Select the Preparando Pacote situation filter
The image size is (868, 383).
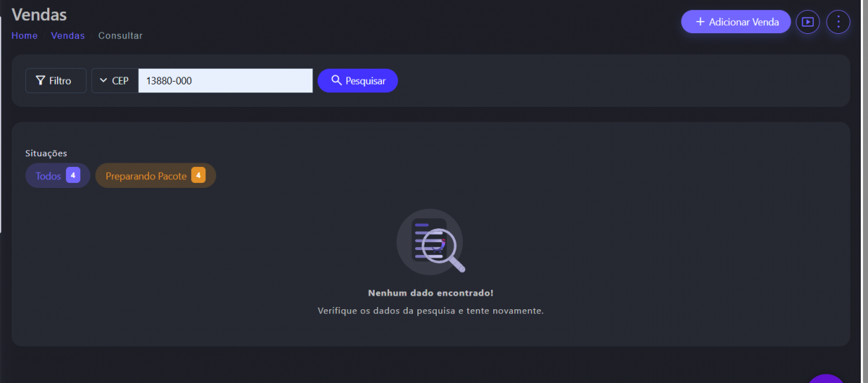[x=145, y=176]
